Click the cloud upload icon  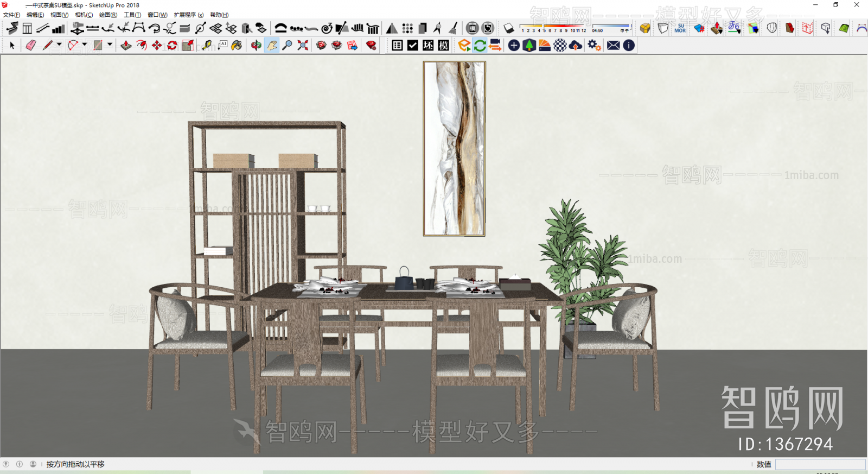(576, 46)
